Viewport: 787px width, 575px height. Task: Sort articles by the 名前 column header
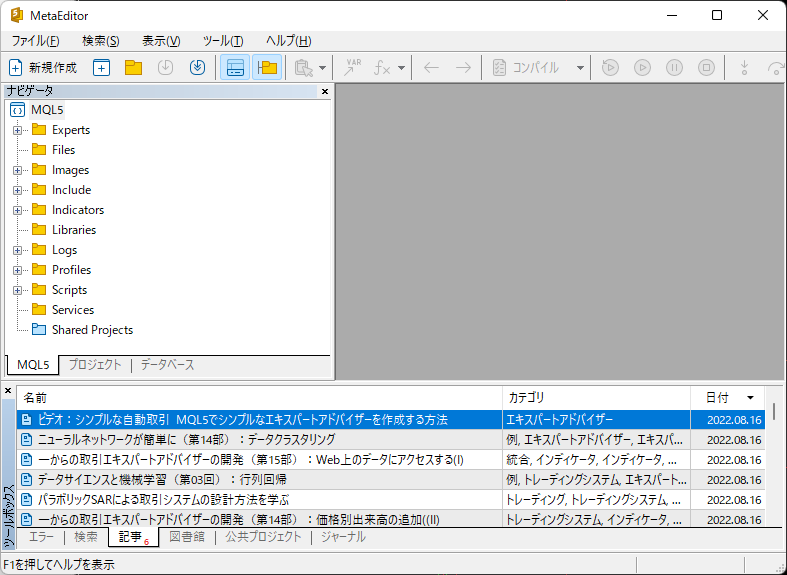[259, 398]
